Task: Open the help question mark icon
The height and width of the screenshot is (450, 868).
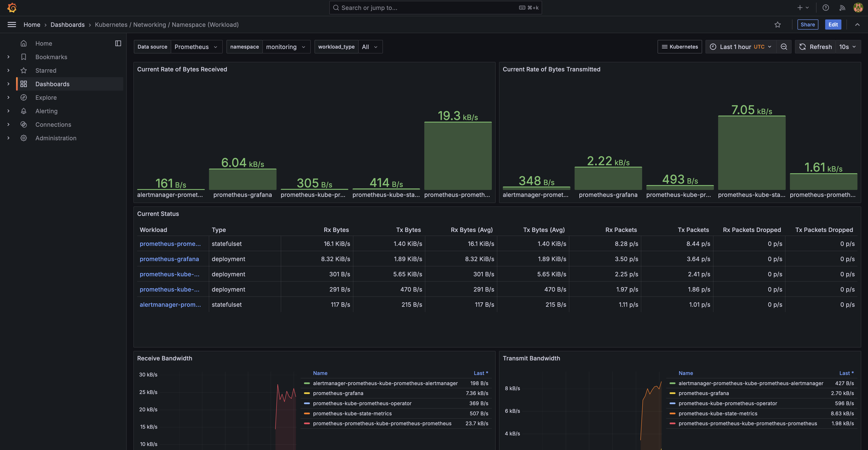Action: pos(826,7)
